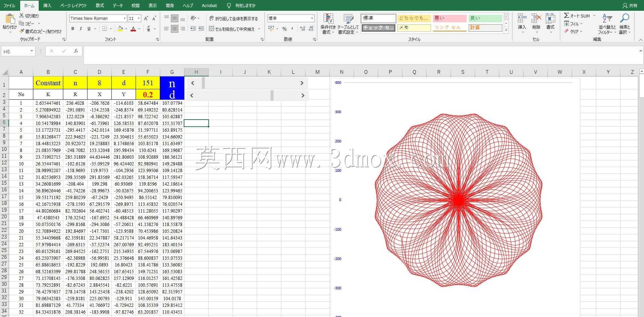Click the Select All corner triangle
Viewport: 644px width, 317px height.
[5, 72]
